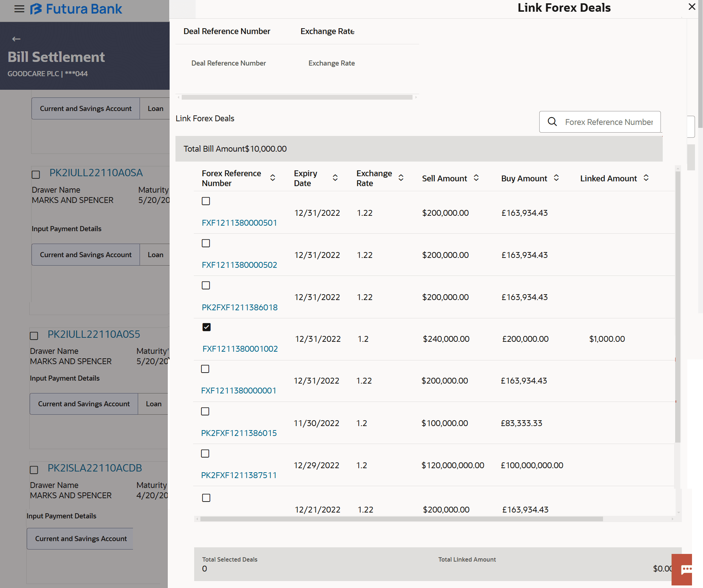Click the Forex Reference Number search field
The image size is (703, 588).
tap(608, 122)
